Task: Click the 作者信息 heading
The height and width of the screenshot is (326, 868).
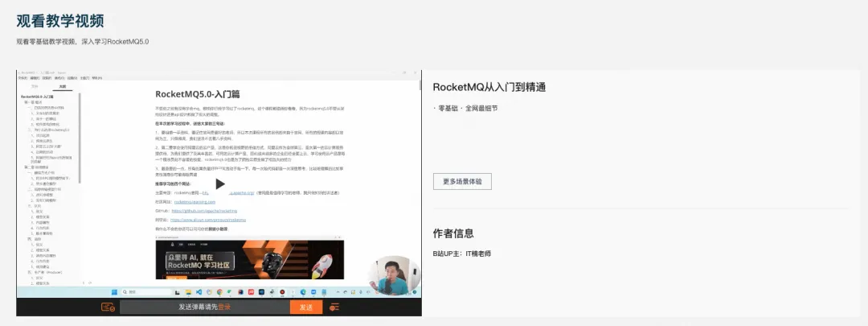Action: [x=453, y=233]
